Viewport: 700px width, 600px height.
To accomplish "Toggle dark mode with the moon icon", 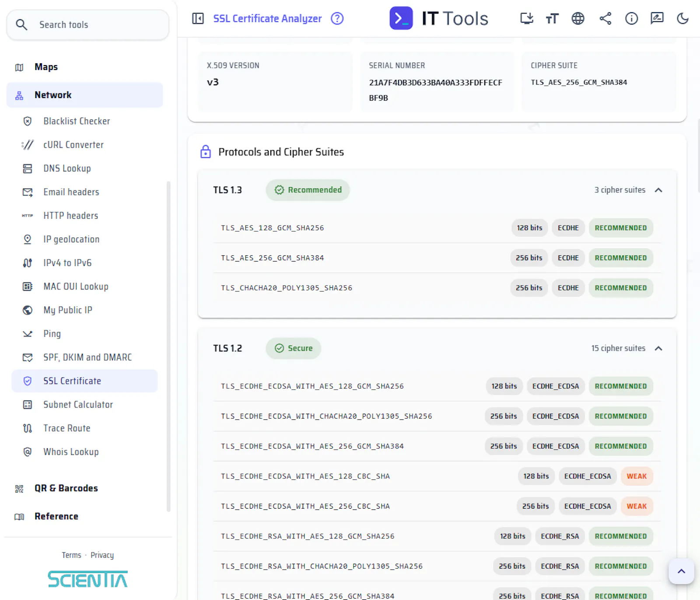I will point(683,18).
